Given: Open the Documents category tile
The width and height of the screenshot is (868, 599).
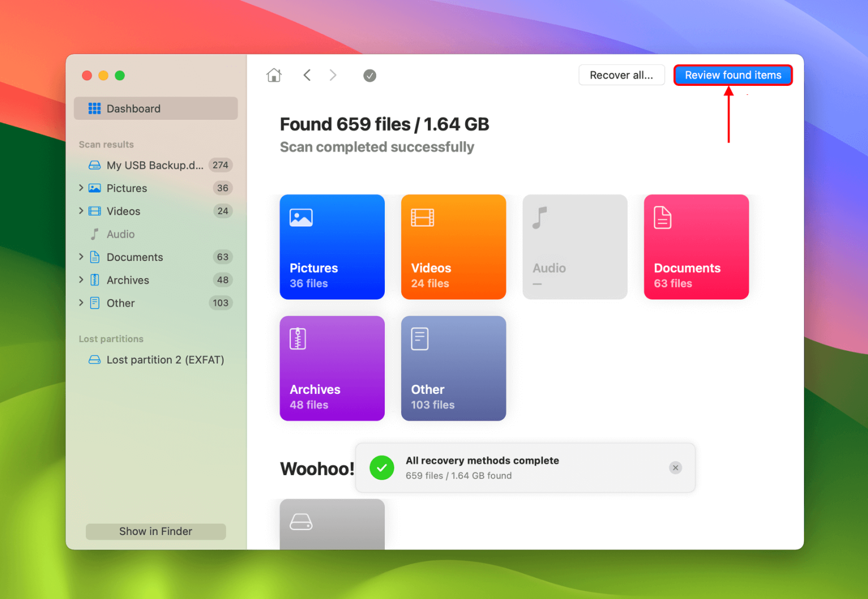Looking at the screenshot, I should [x=696, y=247].
